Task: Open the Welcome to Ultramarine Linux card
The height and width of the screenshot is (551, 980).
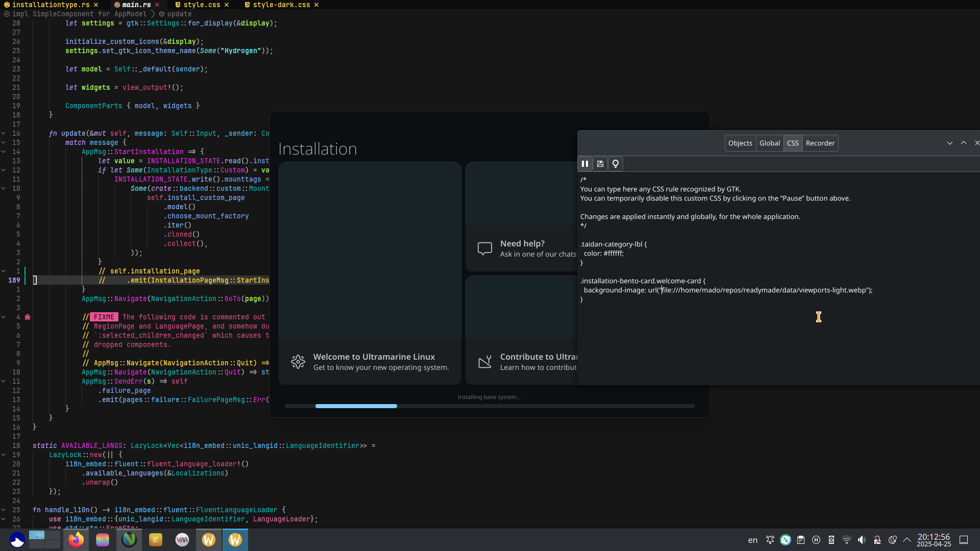Action: 370,362
